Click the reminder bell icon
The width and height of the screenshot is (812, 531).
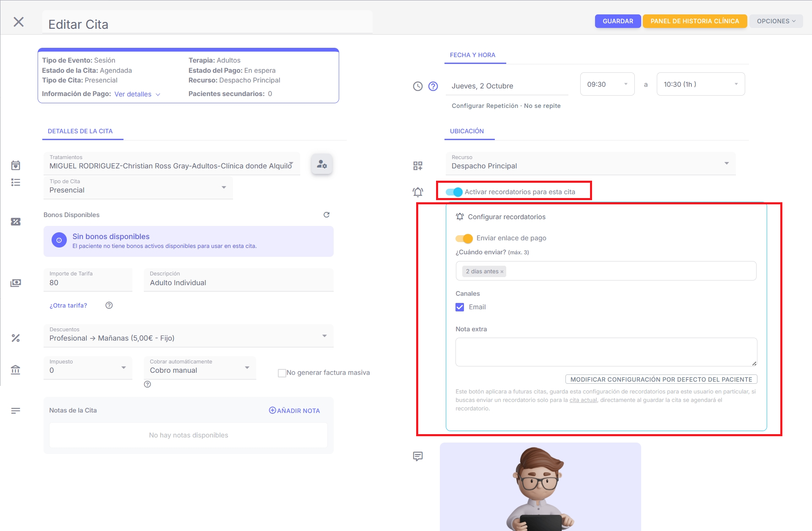click(x=418, y=192)
